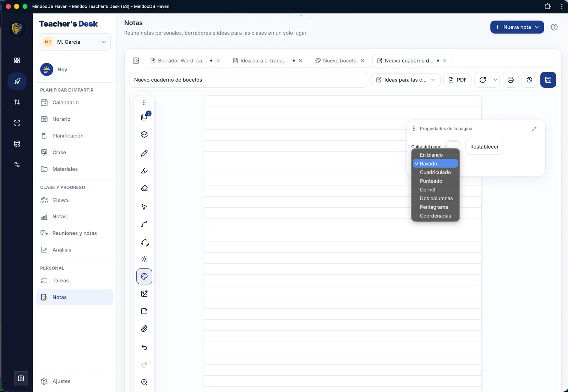Open the help question mark icon

click(554, 27)
